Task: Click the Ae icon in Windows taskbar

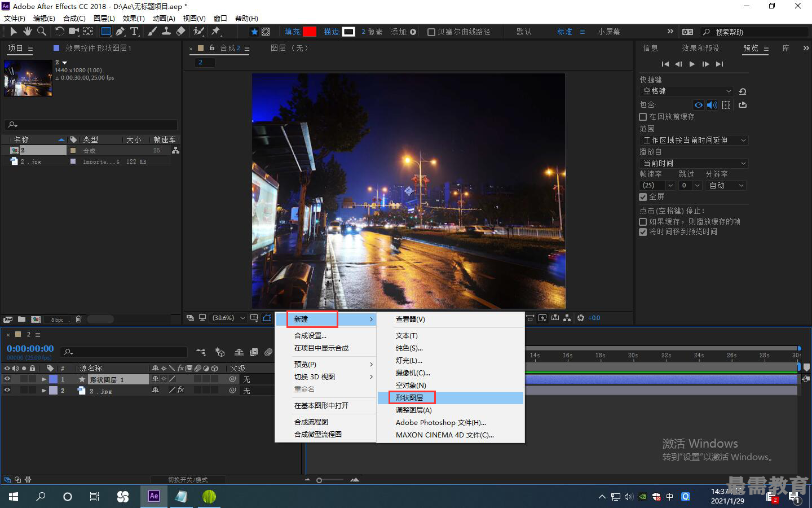Action: [153, 496]
